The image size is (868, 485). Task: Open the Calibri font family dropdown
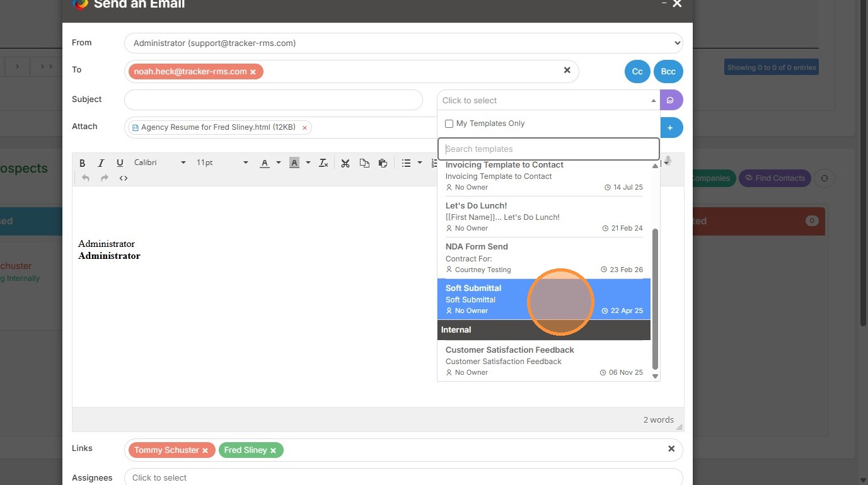point(160,163)
